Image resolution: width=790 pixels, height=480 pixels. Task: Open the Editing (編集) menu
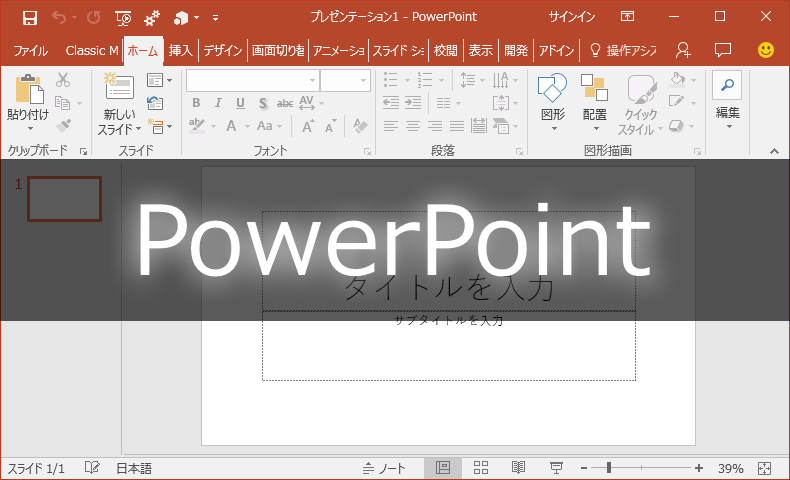[x=727, y=101]
